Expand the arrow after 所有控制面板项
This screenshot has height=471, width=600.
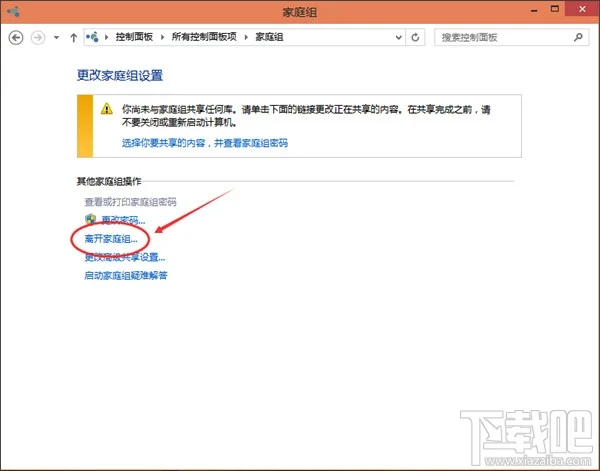point(246,37)
